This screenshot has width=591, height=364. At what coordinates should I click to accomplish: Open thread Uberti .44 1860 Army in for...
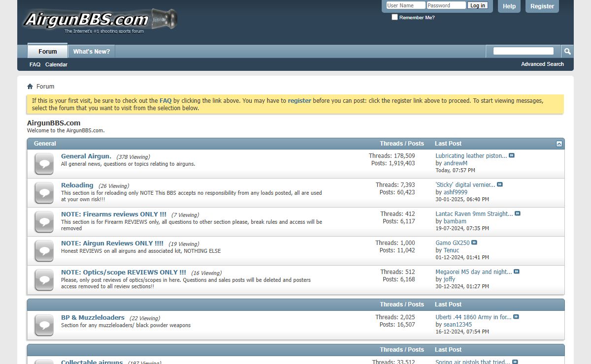pyautogui.click(x=474, y=317)
